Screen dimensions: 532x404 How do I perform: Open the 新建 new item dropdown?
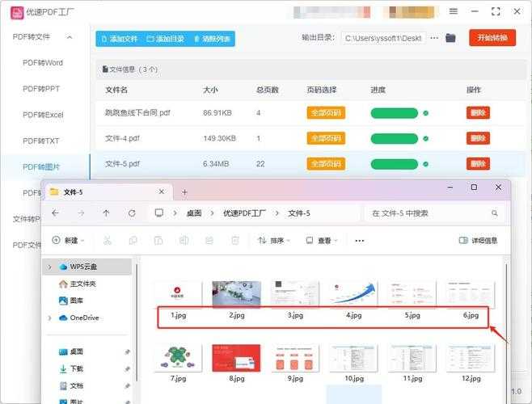(68, 241)
